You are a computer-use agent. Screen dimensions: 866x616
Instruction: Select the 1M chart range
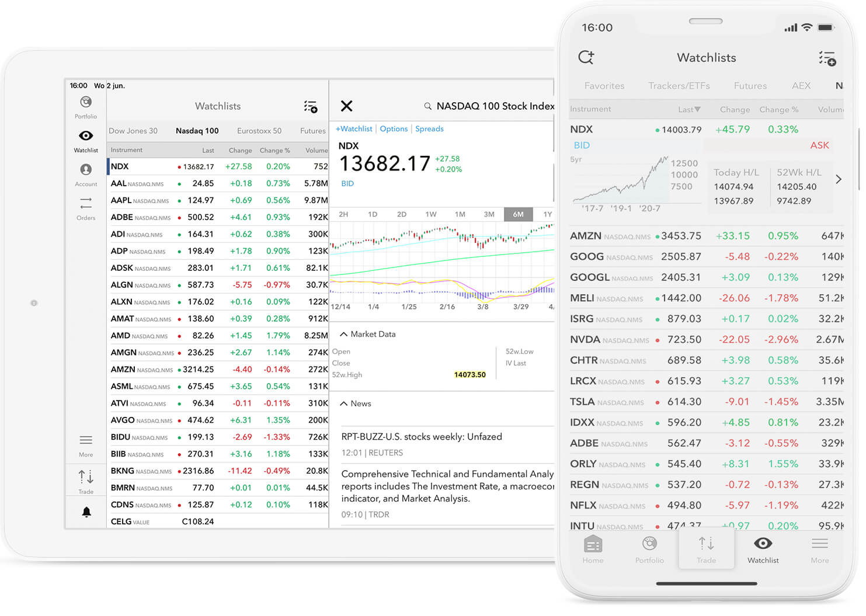pos(460,214)
